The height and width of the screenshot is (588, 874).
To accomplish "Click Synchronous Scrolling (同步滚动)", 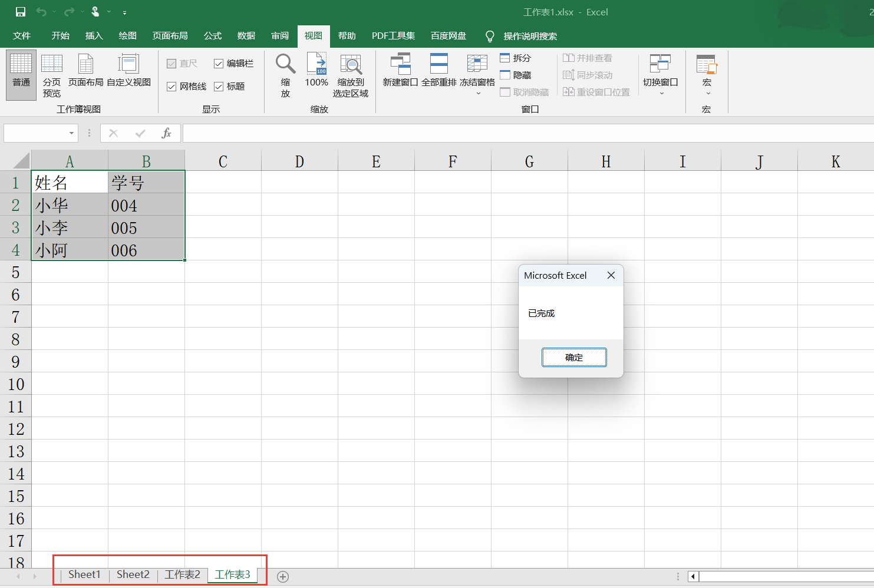I will tap(588, 75).
